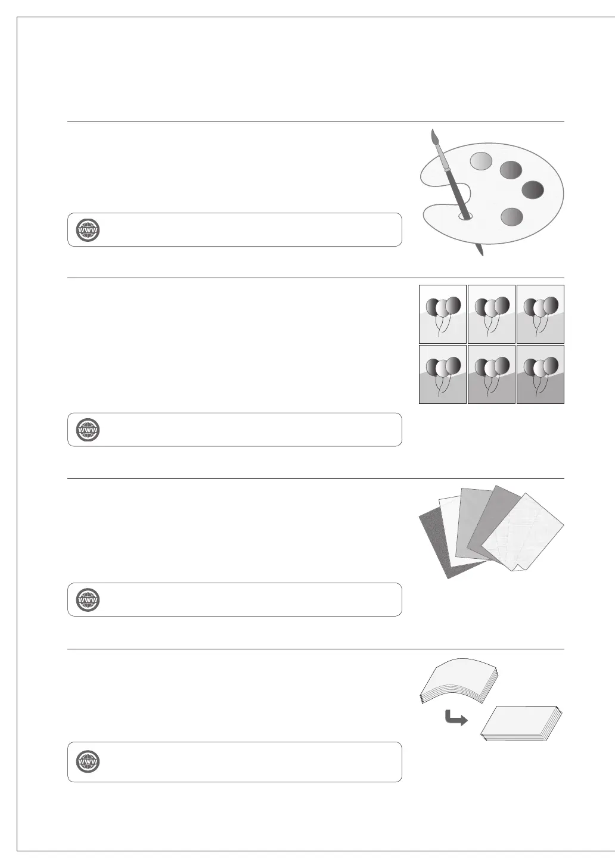Click the thumb hole of the paint palette
Viewport: 615px width, 868px height.
[x=466, y=216]
